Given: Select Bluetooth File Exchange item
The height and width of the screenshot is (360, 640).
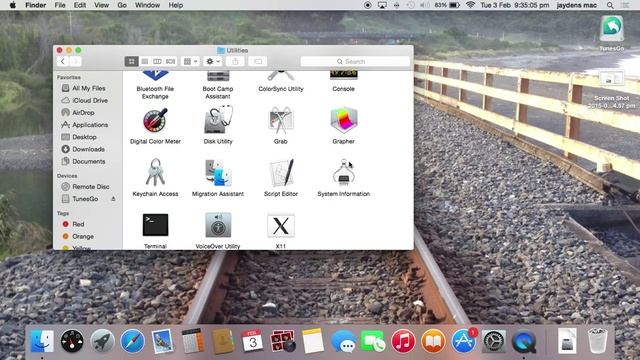Looking at the screenshot, I should coord(155,86).
